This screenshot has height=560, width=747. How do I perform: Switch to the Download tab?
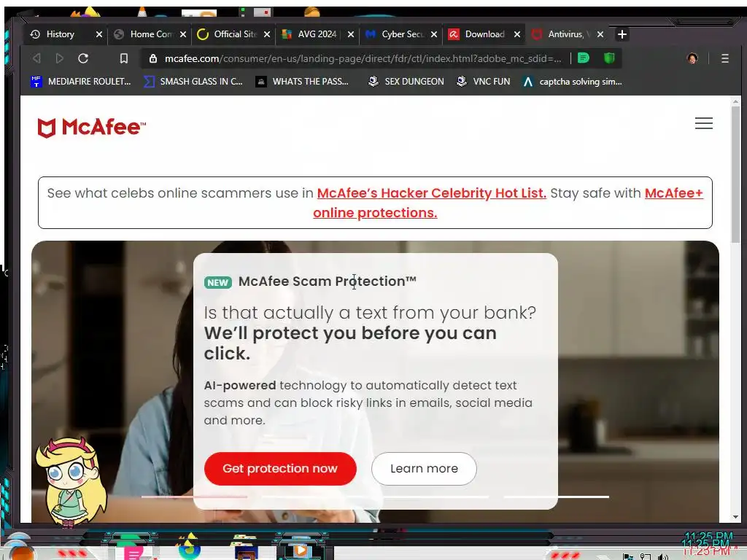484,34
